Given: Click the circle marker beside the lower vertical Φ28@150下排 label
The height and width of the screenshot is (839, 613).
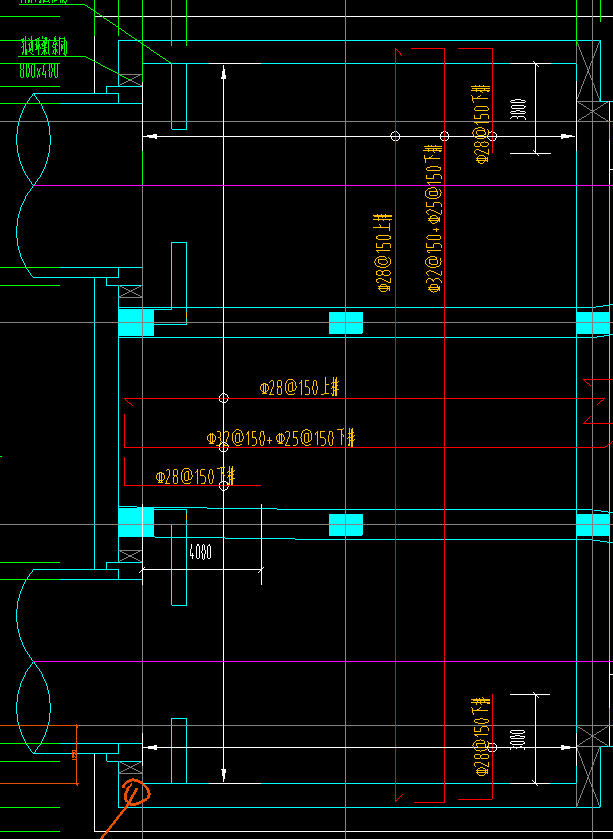Looking at the screenshot, I should [493, 748].
